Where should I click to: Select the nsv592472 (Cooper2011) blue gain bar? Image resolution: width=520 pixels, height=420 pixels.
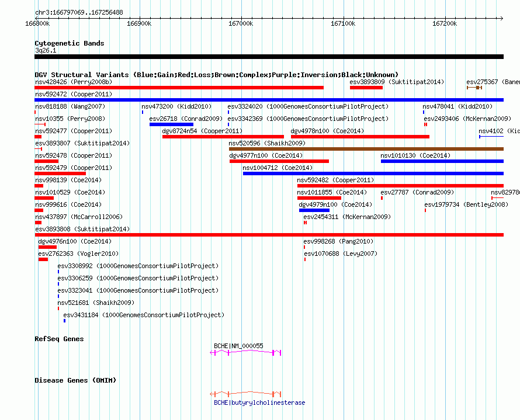point(269,100)
